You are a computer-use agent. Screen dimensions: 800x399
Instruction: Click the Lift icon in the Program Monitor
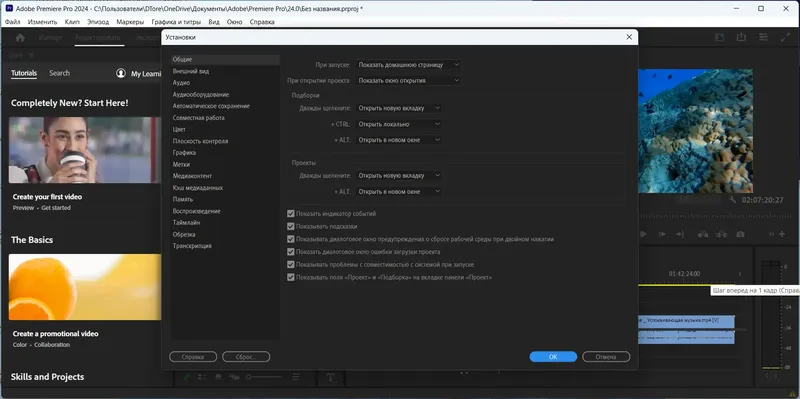pos(703,234)
